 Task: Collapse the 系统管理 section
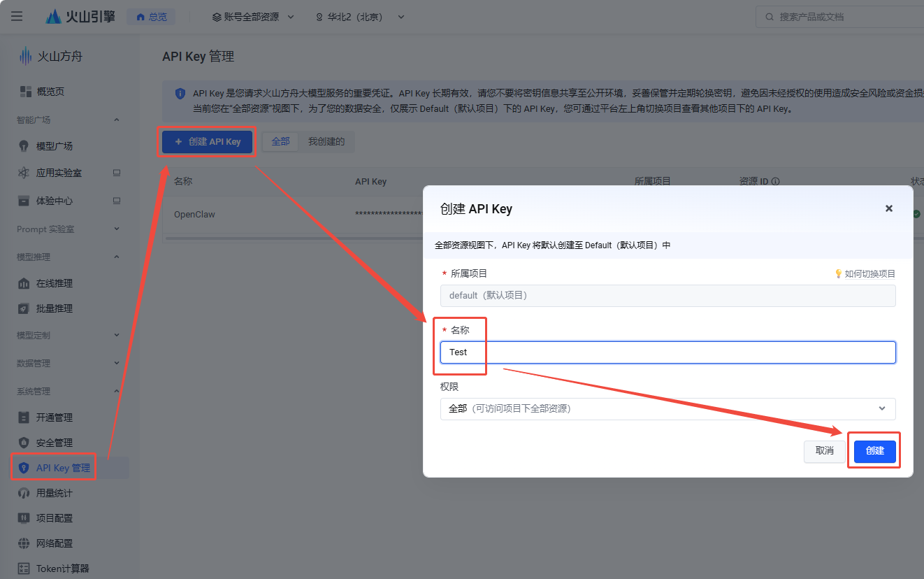coord(117,391)
